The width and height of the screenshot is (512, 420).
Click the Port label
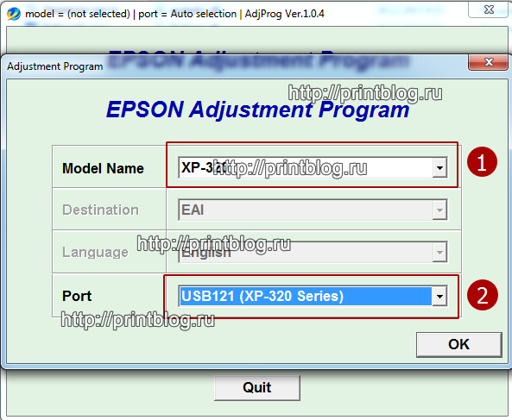[77, 296]
